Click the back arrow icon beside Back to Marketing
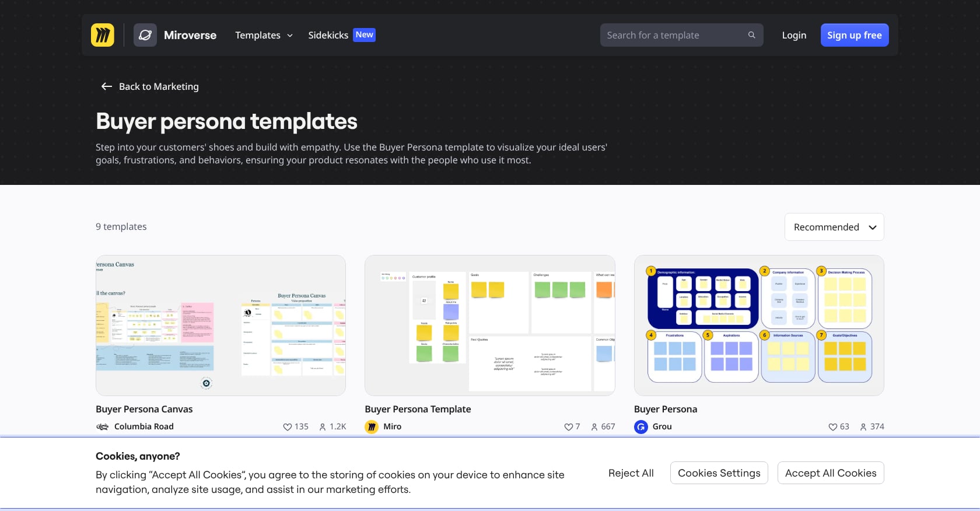 tap(106, 86)
